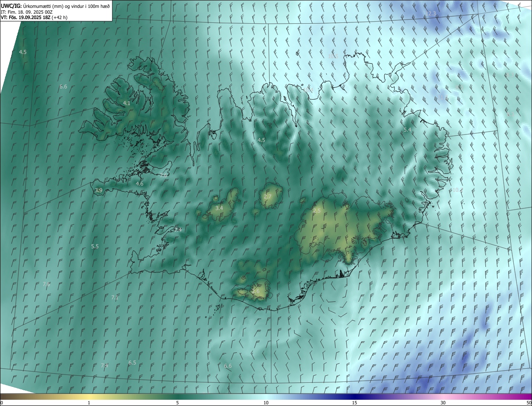The image size is (532, 406).
Task: Click the initial time line "IT: Fim. 18. 09. 2025 00Z"
Action: click(x=27, y=12)
